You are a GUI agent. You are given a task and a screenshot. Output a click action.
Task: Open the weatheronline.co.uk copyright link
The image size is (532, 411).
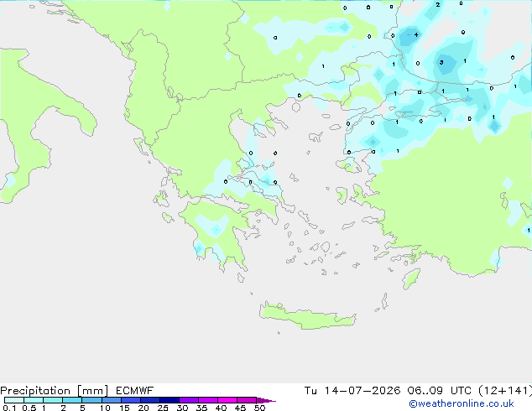point(462,403)
